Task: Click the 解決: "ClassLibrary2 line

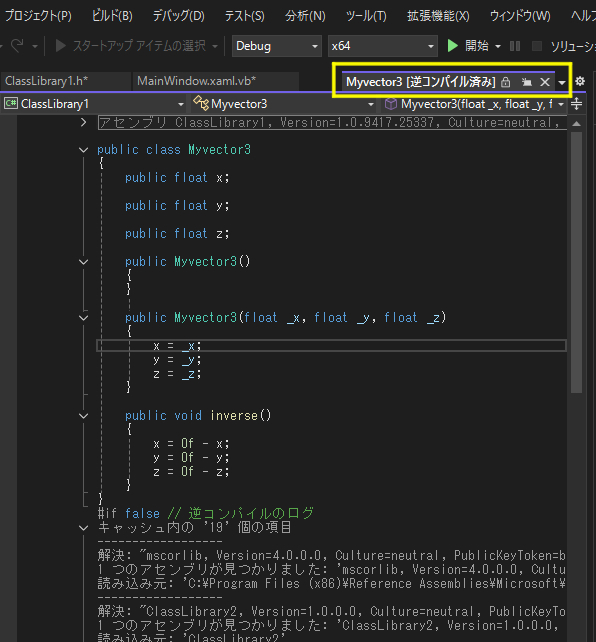Action: [x=332, y=612]
